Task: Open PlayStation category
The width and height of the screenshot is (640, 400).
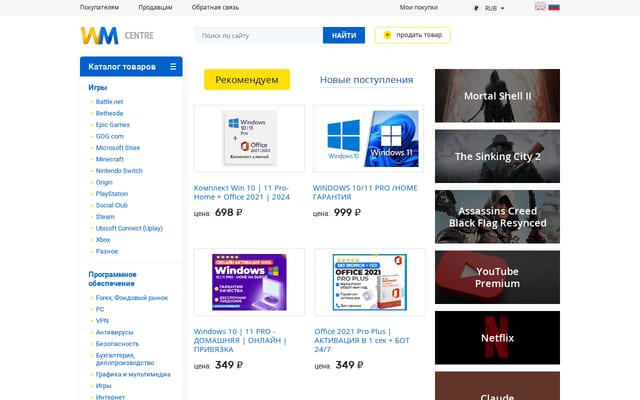Action: point(112,193)
